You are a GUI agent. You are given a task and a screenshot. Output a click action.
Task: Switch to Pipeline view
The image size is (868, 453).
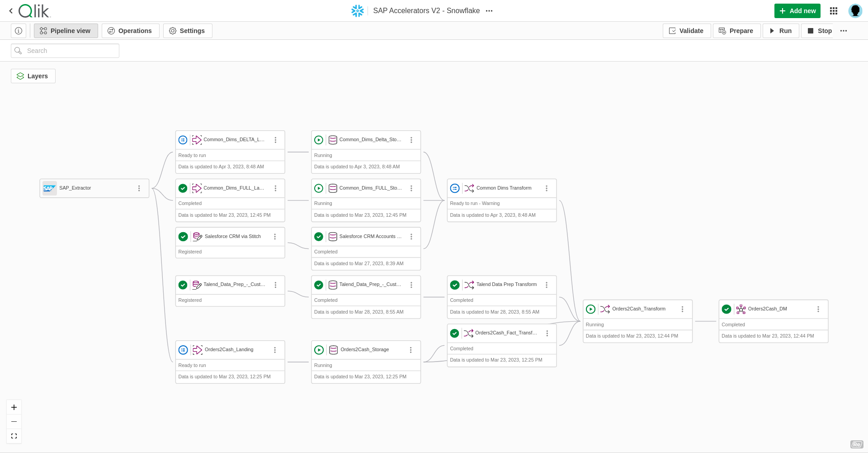(66, 30)
